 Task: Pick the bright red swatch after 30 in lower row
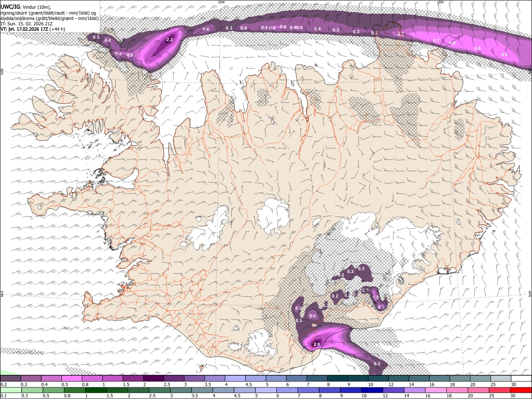(x=521, y=390)
